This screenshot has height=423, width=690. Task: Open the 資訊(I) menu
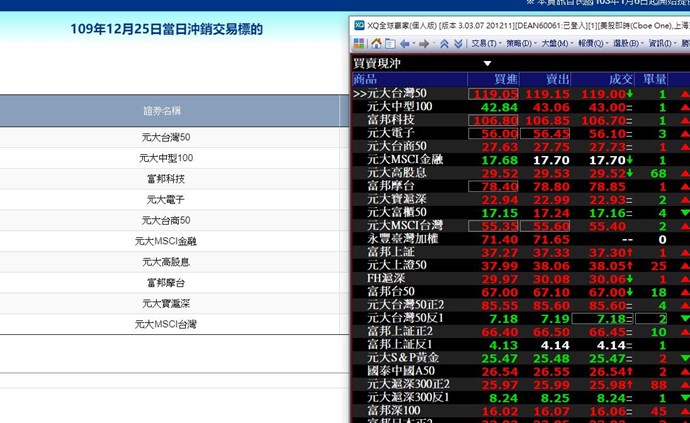click(662, 43)
